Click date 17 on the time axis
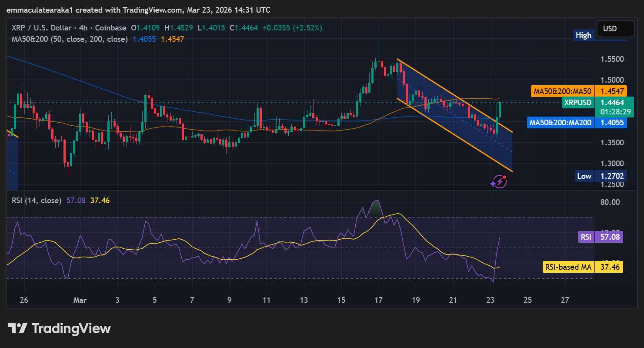Screen dimensions: 644x348 (378, 300)
